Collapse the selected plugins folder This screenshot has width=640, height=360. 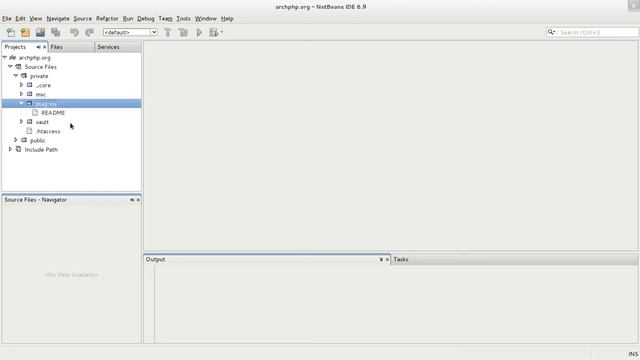[x=22, y=103]
